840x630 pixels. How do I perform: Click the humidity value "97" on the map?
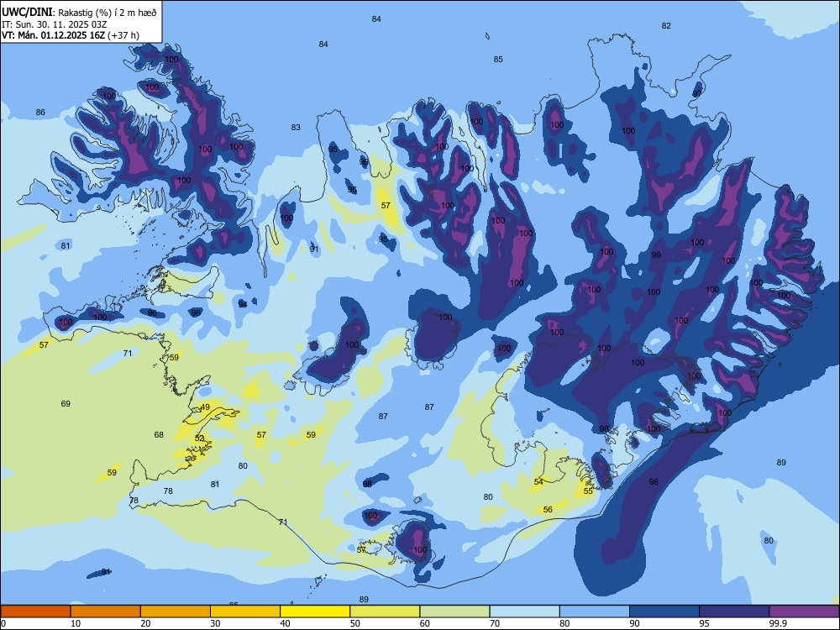(x=696, y=93)
